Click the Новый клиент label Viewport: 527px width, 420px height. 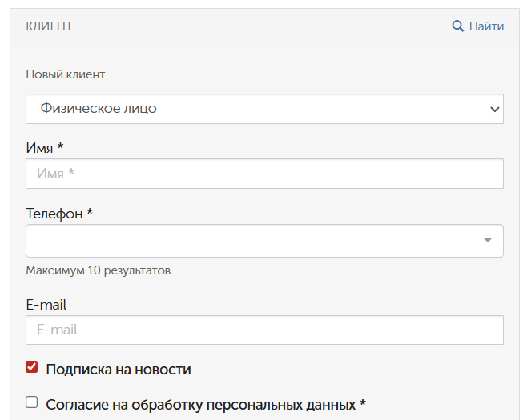point(66,74)
